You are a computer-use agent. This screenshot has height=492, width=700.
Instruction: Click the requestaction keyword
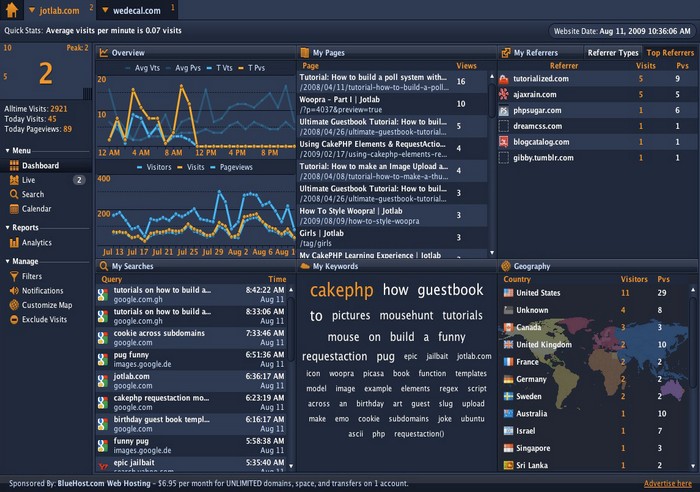[x=334, y=357]
